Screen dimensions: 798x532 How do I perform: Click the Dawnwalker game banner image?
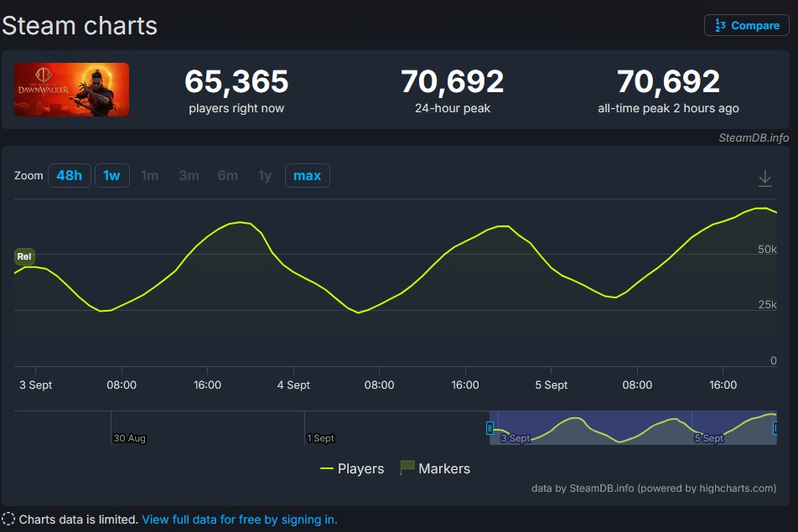coord(71,90)
